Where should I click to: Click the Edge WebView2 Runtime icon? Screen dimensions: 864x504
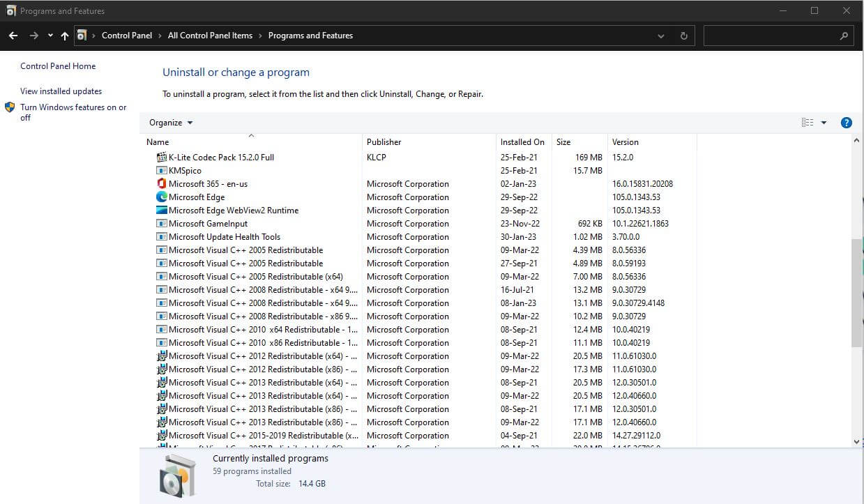pos(162,211)
